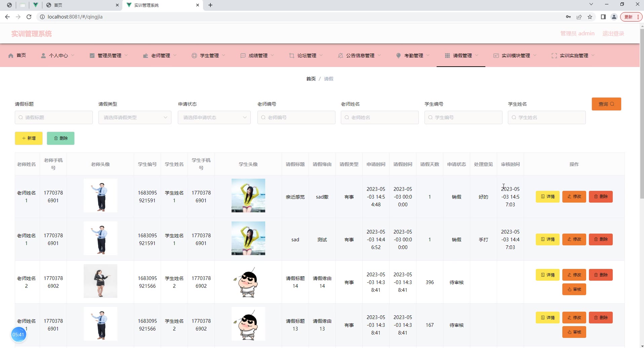Expand the 学生管理 navigation menu
The image size is (644, 348).
pos(208,56)
